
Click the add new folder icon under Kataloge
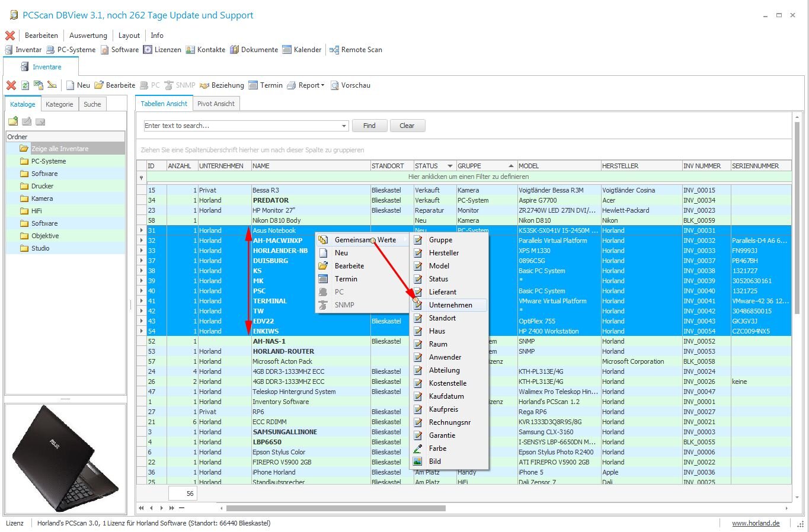[13, 121]
